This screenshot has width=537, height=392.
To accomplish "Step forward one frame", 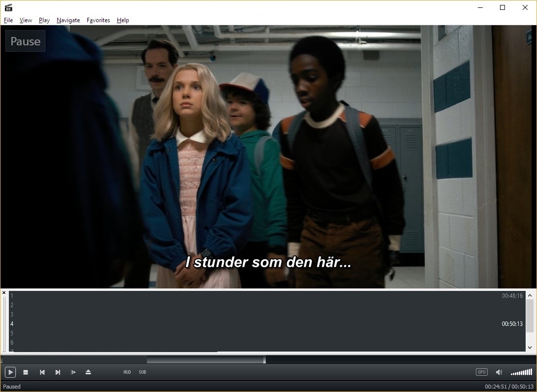I will point(73,372).
